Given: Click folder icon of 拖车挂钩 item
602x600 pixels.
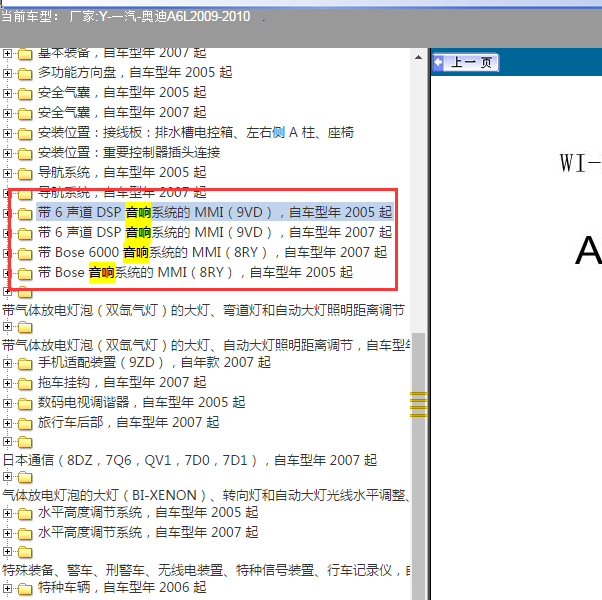Looking at the screenshot, I should [x=25, y=383].
